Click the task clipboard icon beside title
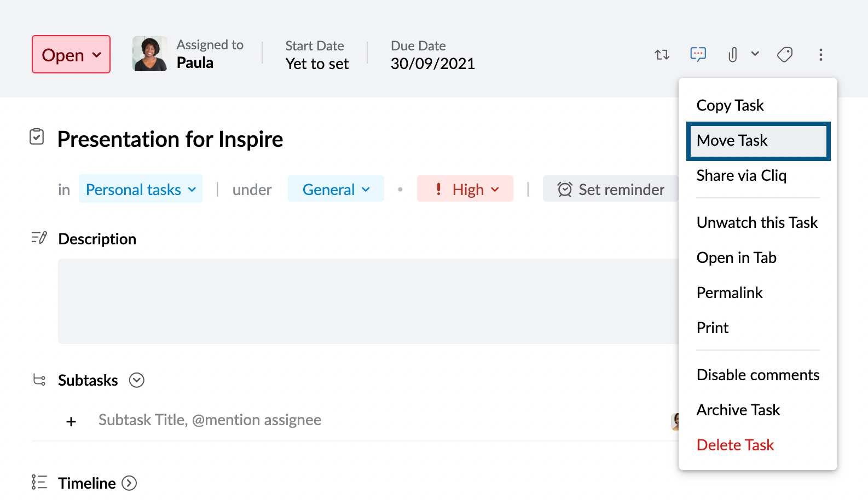 tap(37, 137)
